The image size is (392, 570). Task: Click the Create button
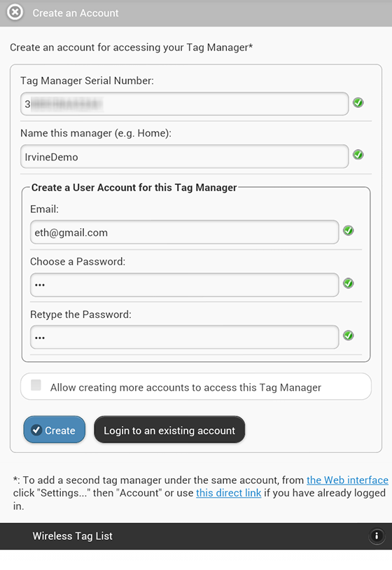point(55,430)
